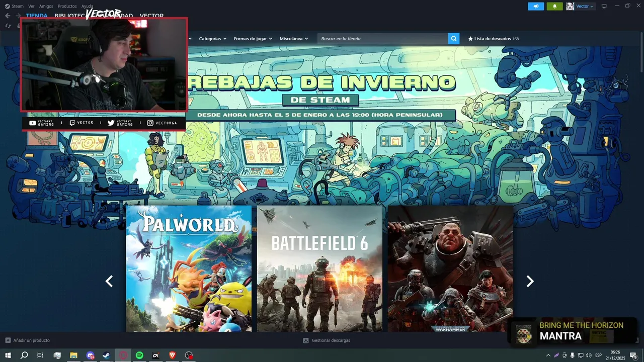Open the volume speaker tray control
The height and width of the screenshot is (362, 644).
[589, 355]
